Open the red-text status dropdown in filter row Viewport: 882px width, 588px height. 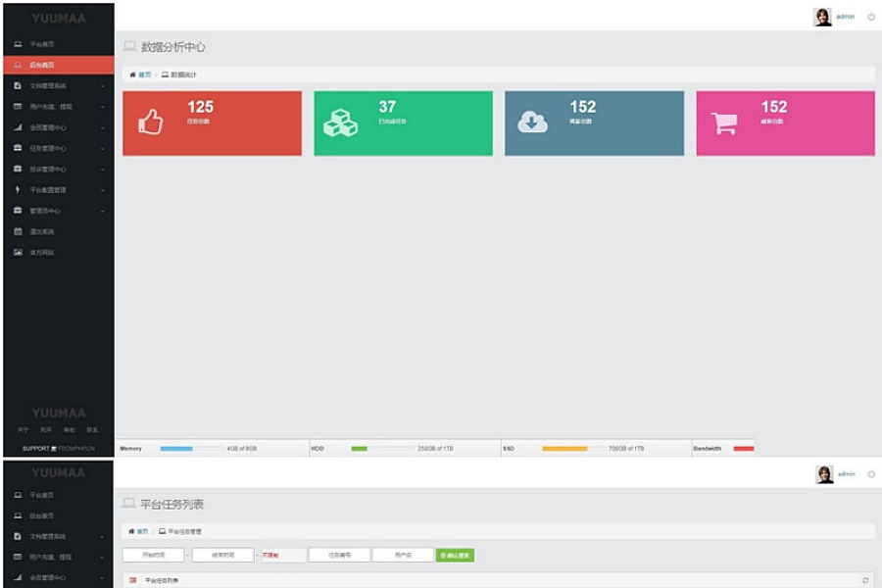[x=283, y=555]
